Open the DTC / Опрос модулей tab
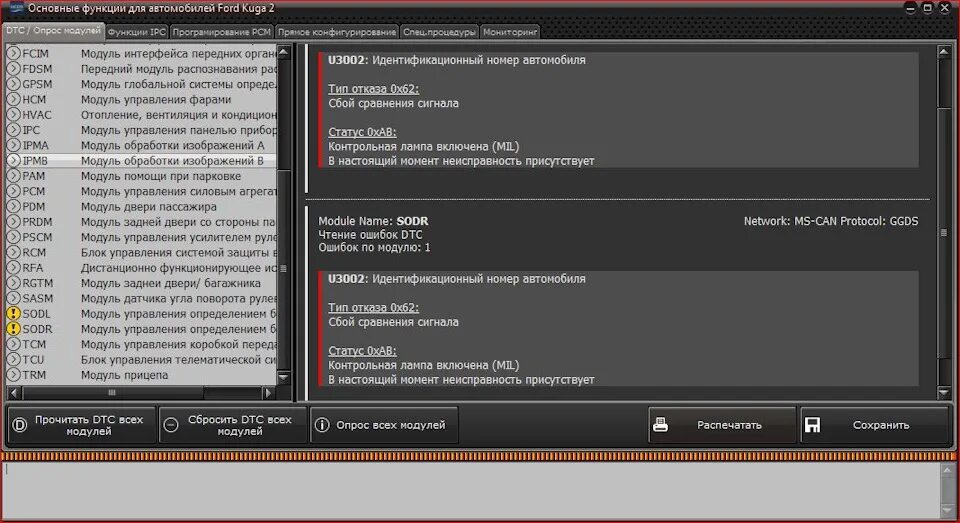The height and width of the screenshot is (523, 960). (x=53, y=31)
